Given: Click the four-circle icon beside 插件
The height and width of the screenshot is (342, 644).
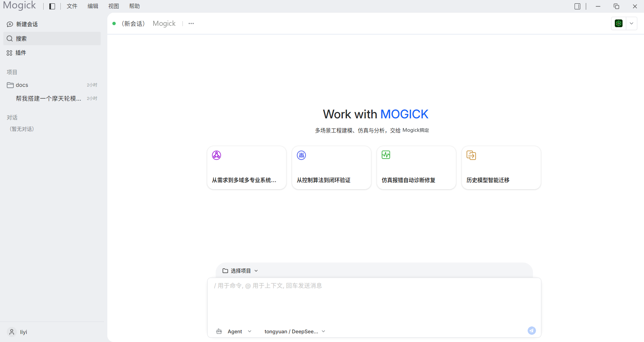Looking at the screenshot, I should (x=9, y=53).
